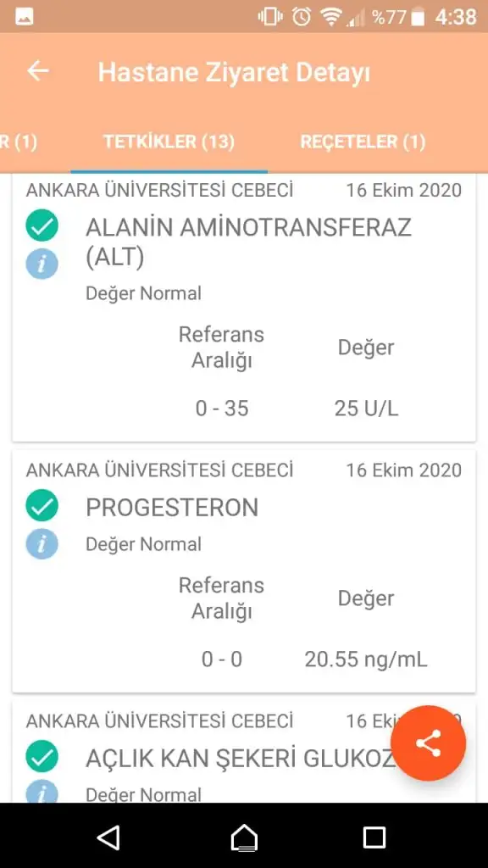This screenshot has height=868, width=488.
Task: Open info icon for Progesteron test
Action: click(42, 543)
